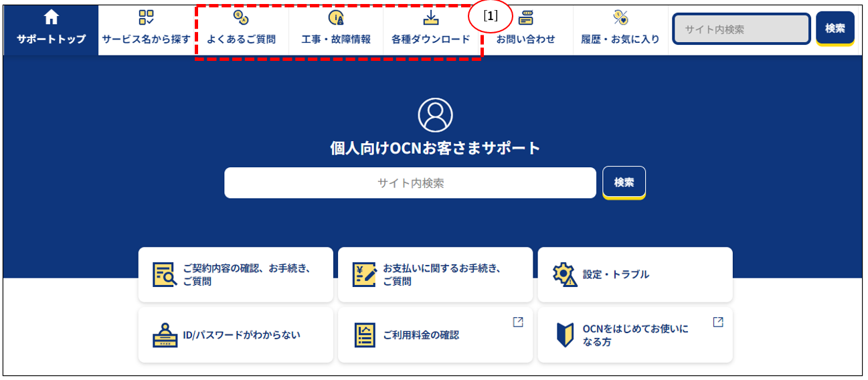Open お支払いに関するお手続き、ご質問 card
Image resolution: width=868 pixels, height=380 pixels.
[435, 274]
